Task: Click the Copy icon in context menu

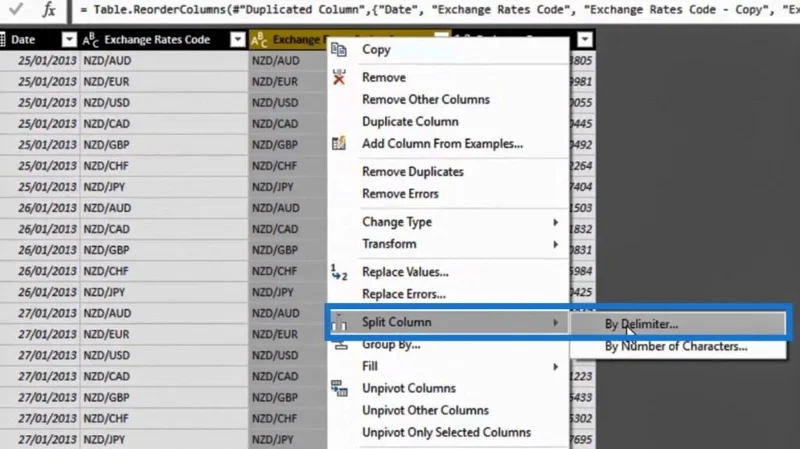Action: pyautogui.click(x=339, y=50)
